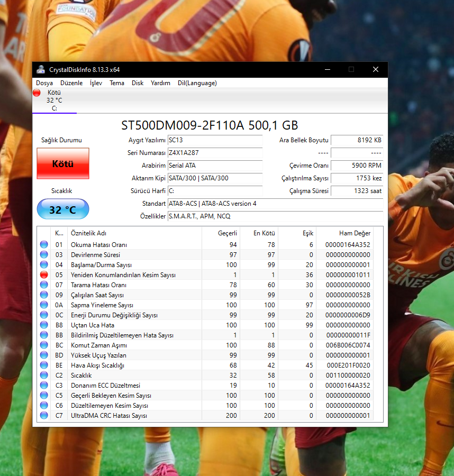
Task: Select the Tarama Hatası Oranı row
Action: click(x=205, y=285)
